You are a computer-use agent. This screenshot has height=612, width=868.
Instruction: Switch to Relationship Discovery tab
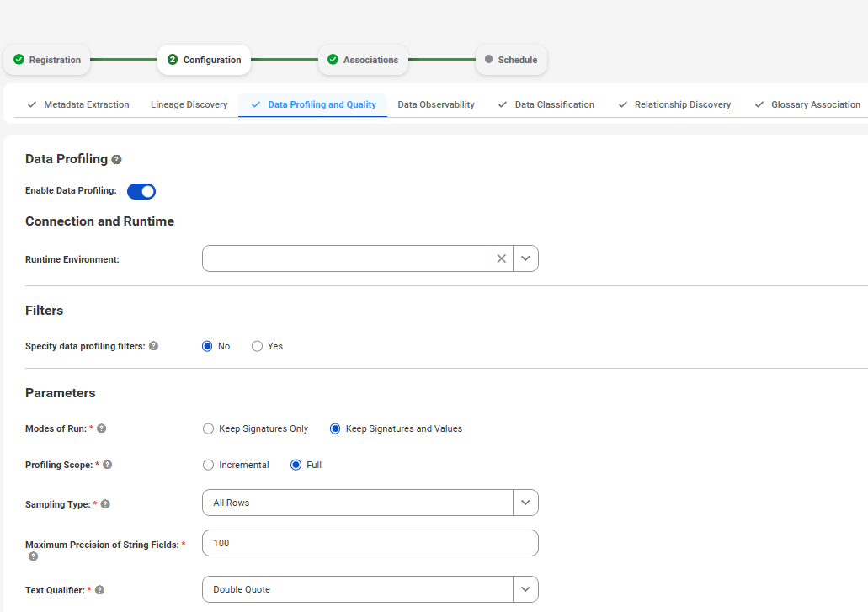(675, 104)
